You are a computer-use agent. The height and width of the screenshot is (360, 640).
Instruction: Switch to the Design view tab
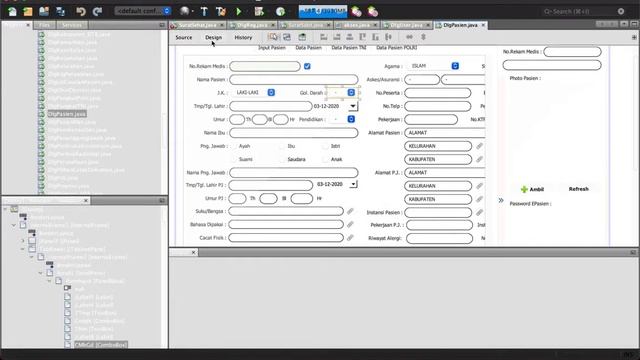pos(213,38)
